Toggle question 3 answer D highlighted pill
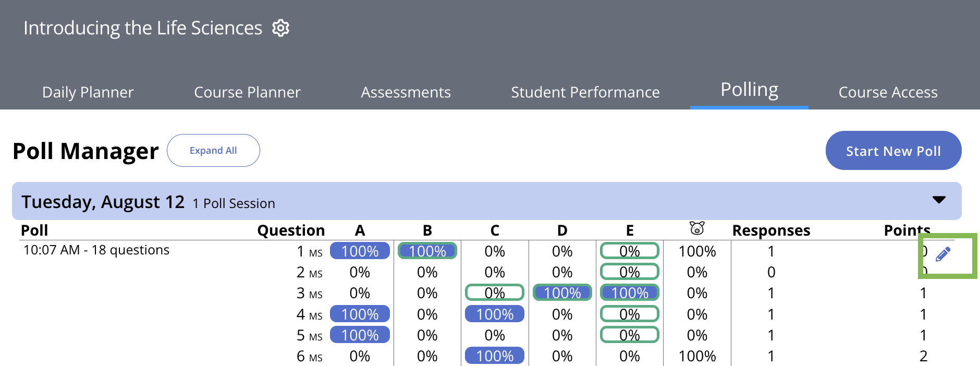This screenshot has height=366, width=980. coord(562,293)
